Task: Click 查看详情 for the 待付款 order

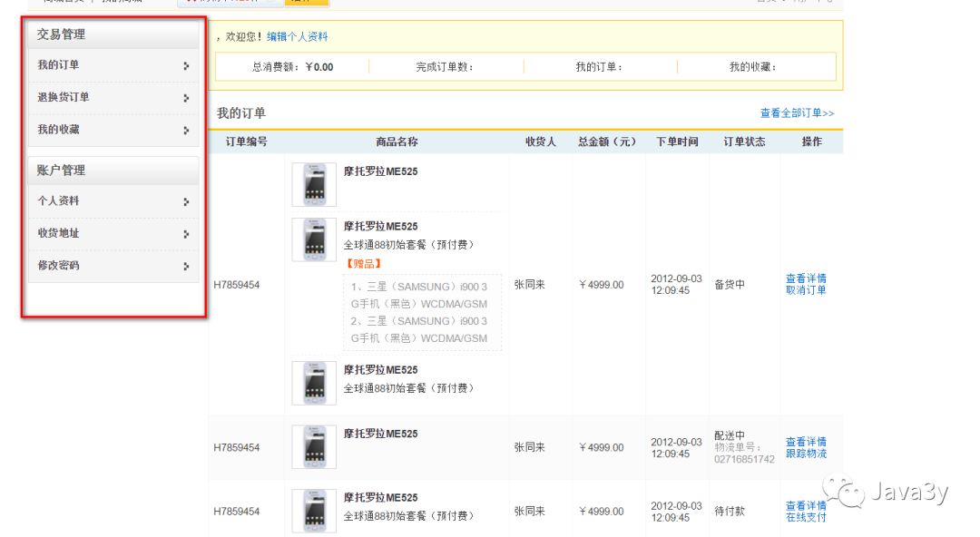Action: 806,505
